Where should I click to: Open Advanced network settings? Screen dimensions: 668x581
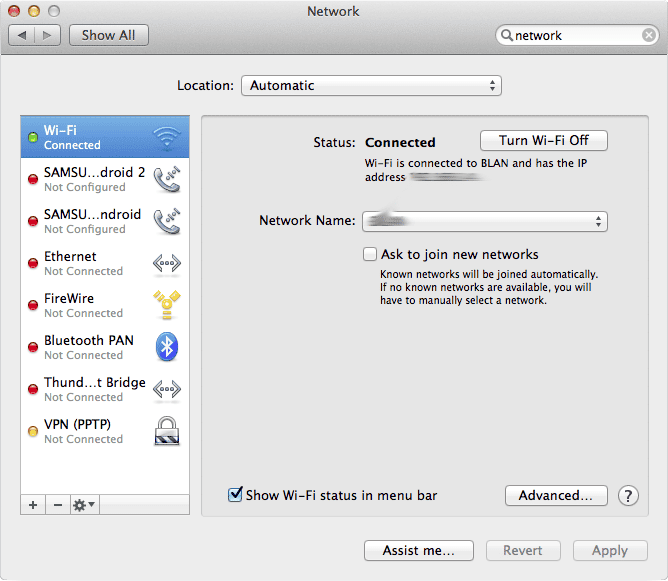pos(556,495)
